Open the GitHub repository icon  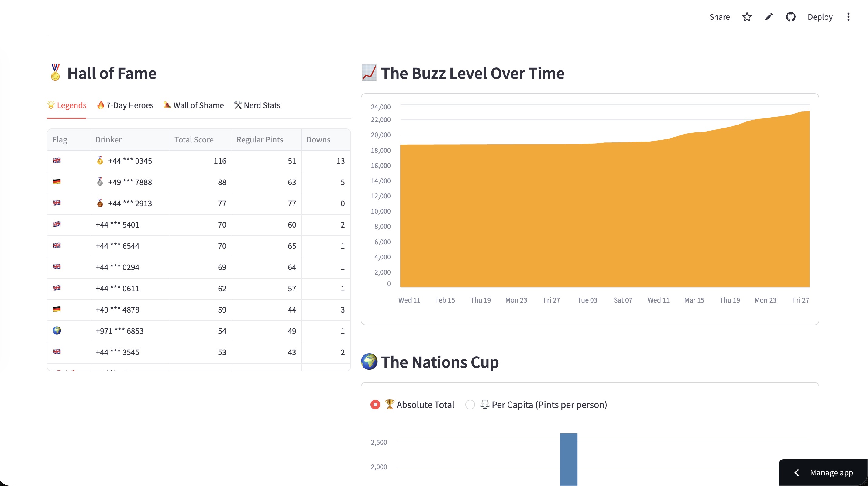coord(790,17)
